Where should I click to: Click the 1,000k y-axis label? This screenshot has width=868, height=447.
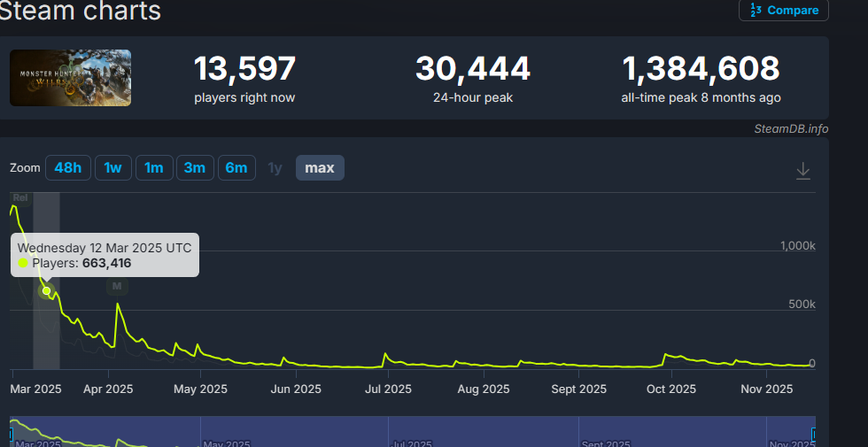[798, 246]
